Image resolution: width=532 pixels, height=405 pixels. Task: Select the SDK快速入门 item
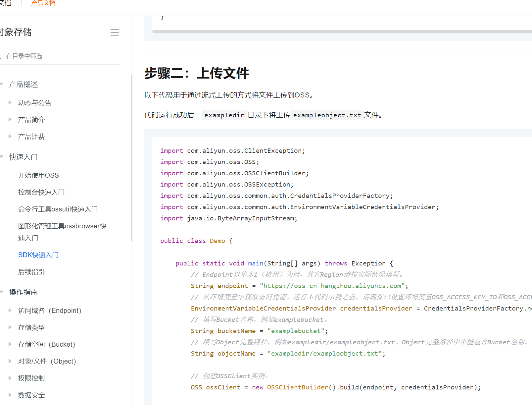tap(38, 255)
